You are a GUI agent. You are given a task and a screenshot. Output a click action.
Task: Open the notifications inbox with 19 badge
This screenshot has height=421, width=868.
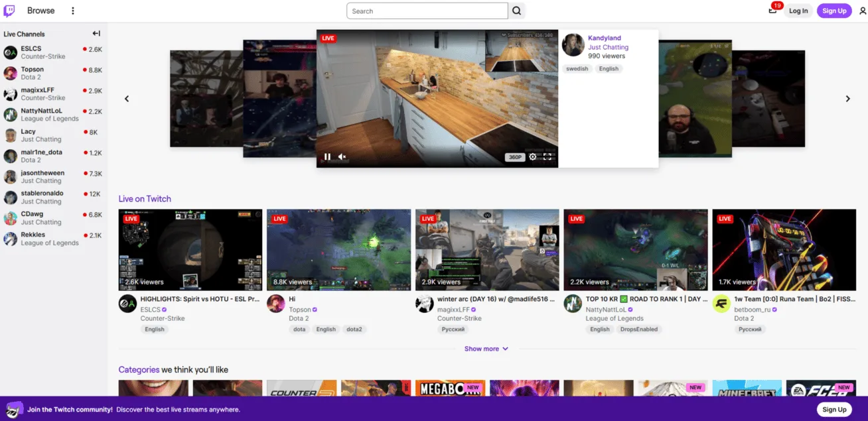[x=772, y=10]
